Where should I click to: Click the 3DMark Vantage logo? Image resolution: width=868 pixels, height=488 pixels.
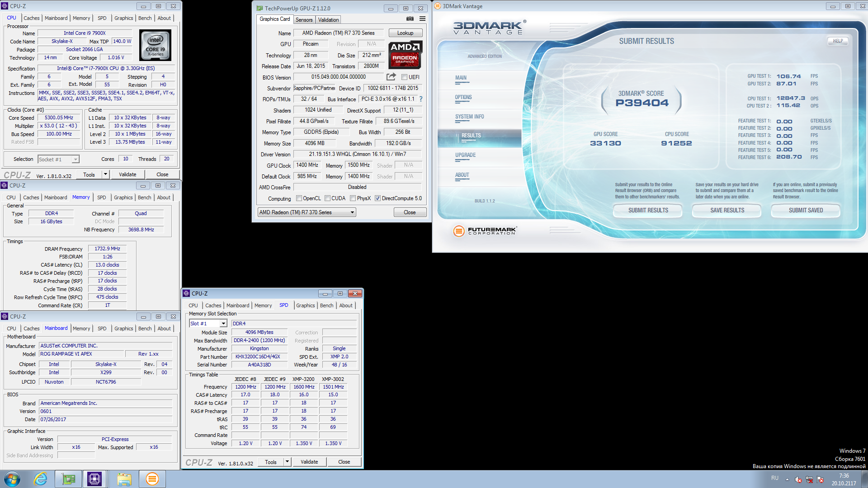tap(490, 27)
